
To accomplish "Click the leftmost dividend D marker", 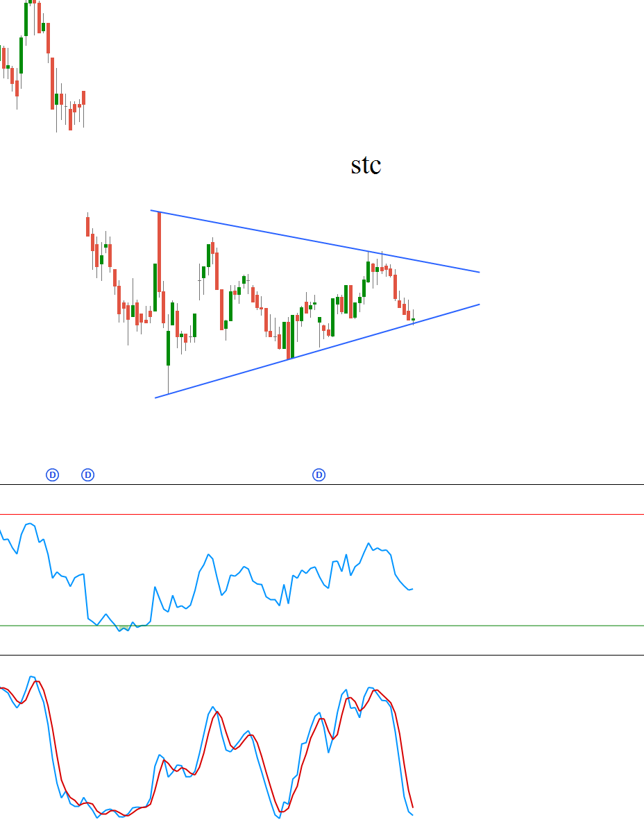I will click(53, 475).
